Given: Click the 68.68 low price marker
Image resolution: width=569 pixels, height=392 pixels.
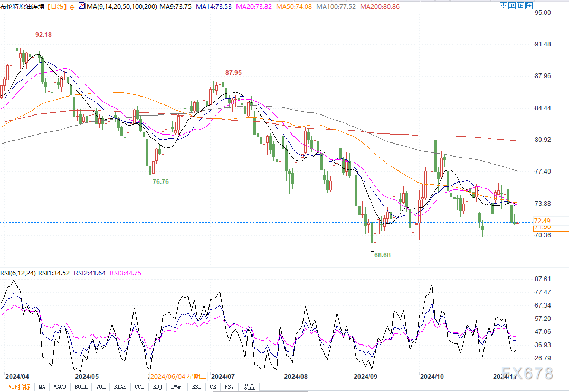Looking at the screenshot, I should point(382,255).
